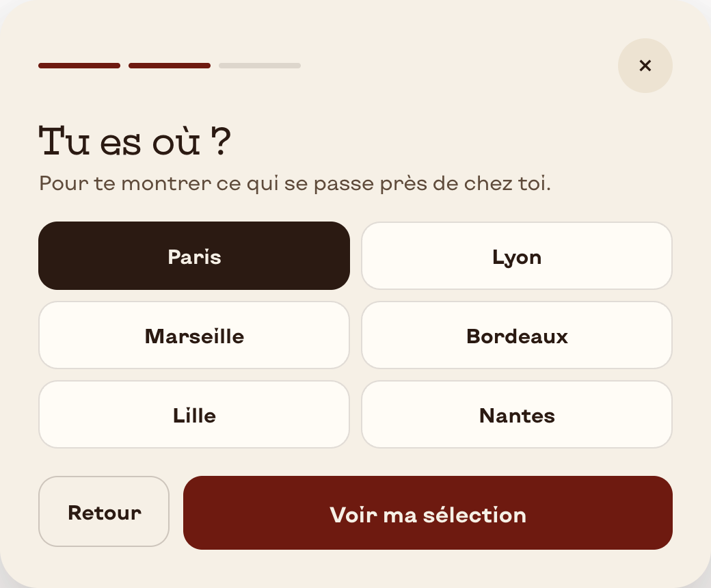Switch the location to Lyon
This screenshot has width=711, height=588.
click(516, 256)
